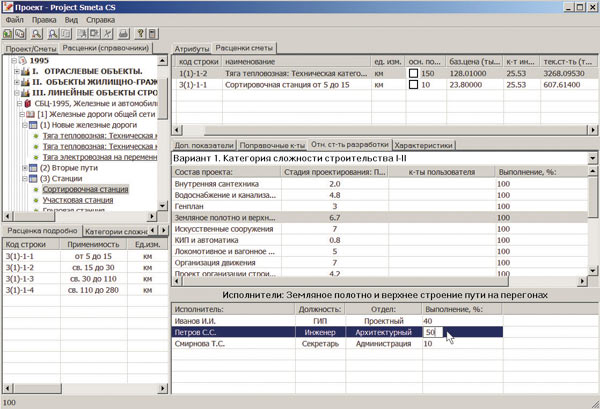Open the Сортировочная станция link in tree

(x=85, y=189)
